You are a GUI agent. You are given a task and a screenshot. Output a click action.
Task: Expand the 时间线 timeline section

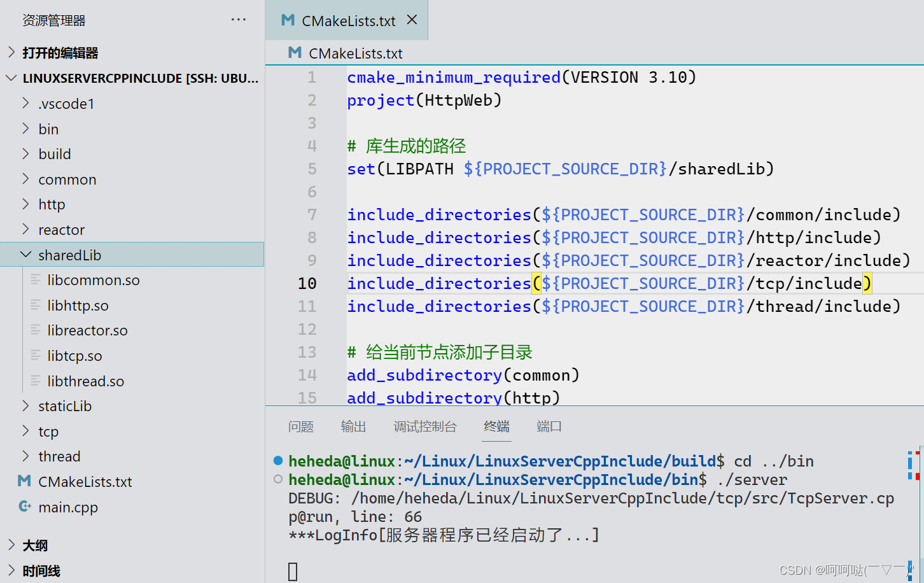(11, 570)
